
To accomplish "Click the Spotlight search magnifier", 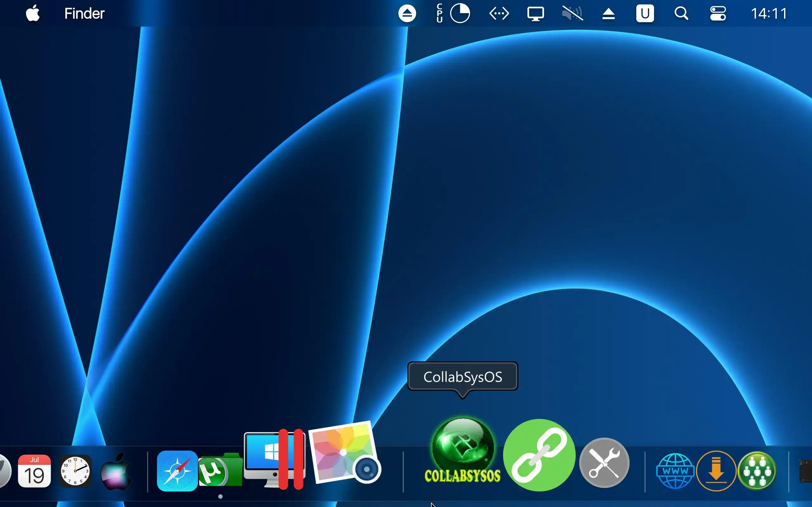I will pos(681,14).
